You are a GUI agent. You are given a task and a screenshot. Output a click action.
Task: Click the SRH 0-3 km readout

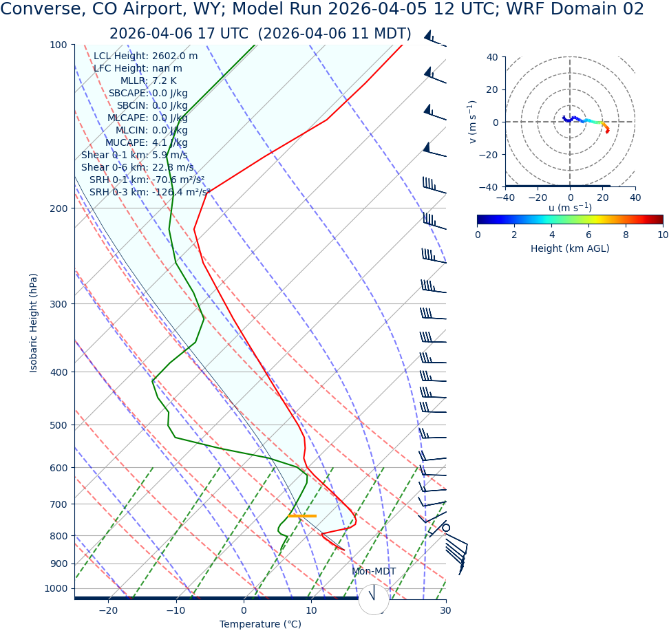(150, 192)
